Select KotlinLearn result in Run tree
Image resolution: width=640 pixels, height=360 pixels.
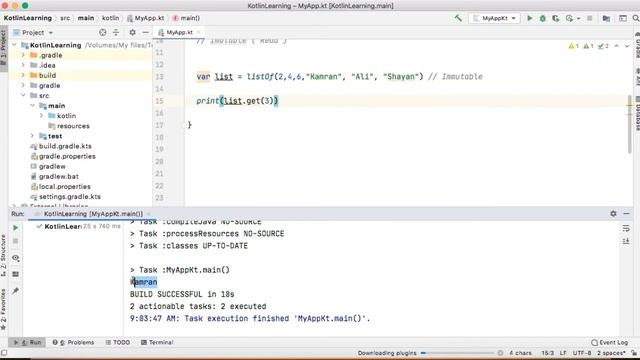tap(62, 227)
